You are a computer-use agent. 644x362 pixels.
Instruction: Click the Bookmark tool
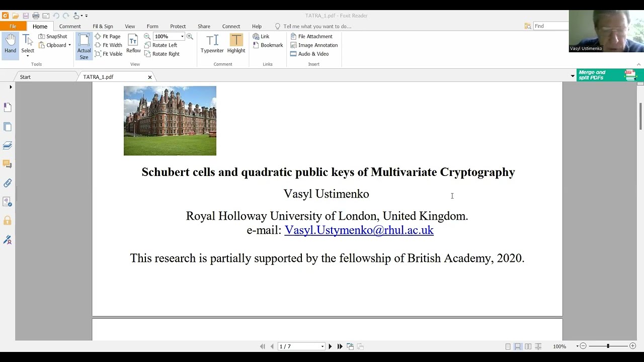tap(268, 45)
